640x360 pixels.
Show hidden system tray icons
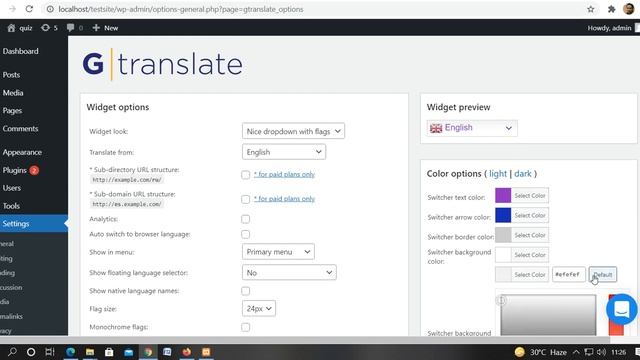[576, 352]
